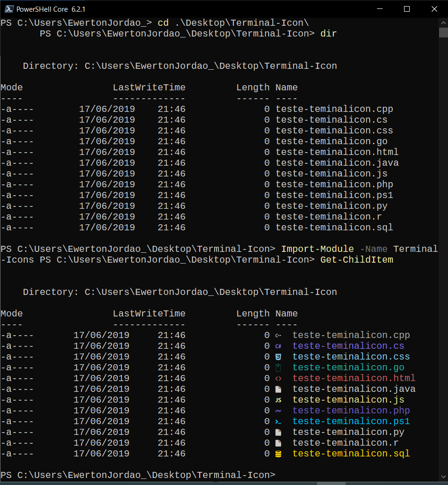Click the CSS3 icon for teste-teminalicon.css
Viewport: 448px width, 485px height.
(x=278, y=356)
